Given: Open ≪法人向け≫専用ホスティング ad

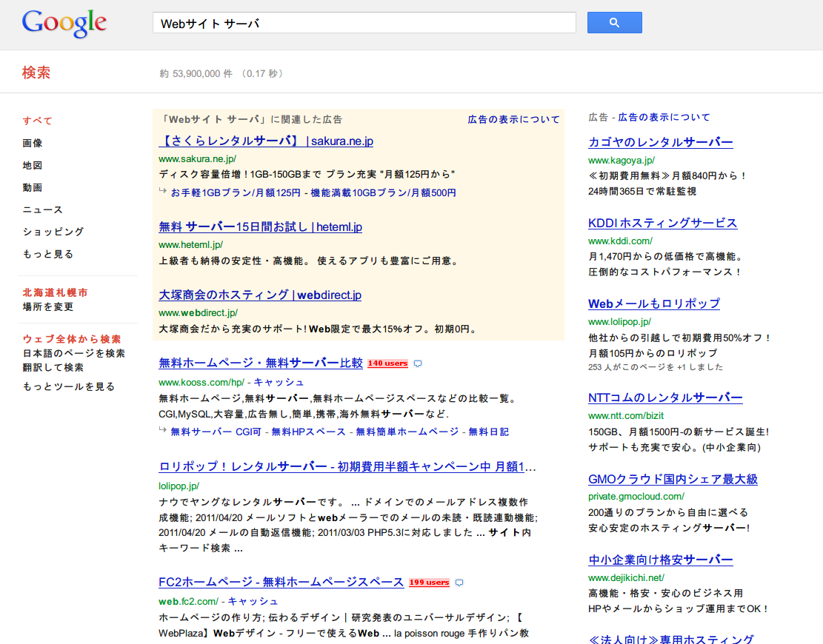Looking at the screenshot, I should click(x=671, y=639).
